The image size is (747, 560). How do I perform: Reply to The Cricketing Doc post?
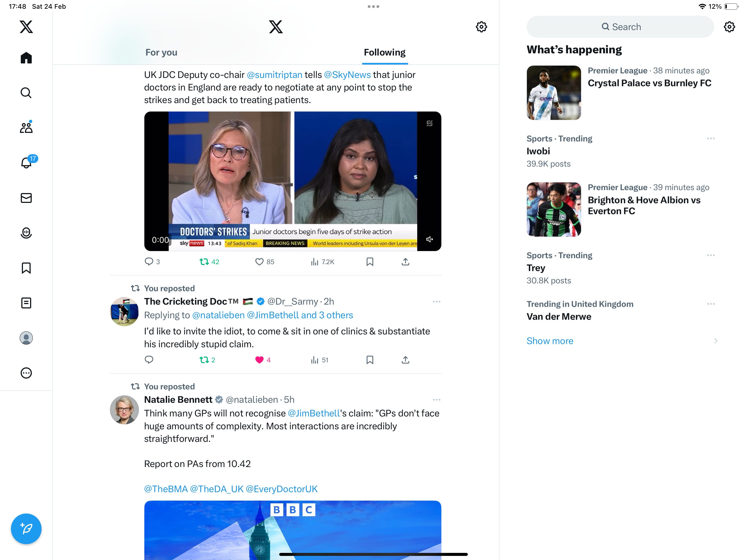point(149,360)
